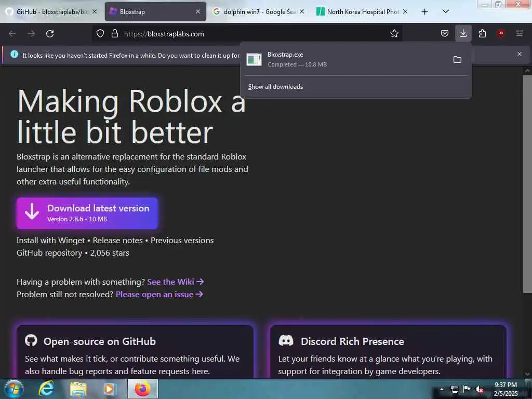Click the muted volume tray icon
The height and width of the screenshot is (399, 532).
point(480,390)
